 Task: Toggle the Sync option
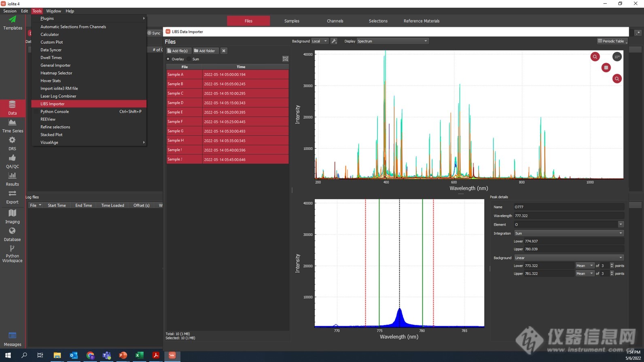(x=154, y=33)
